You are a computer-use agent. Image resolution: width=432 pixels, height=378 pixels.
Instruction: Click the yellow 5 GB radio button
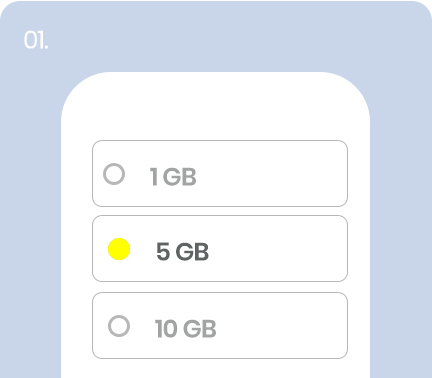pyautogui.click(x=119, y=249)
